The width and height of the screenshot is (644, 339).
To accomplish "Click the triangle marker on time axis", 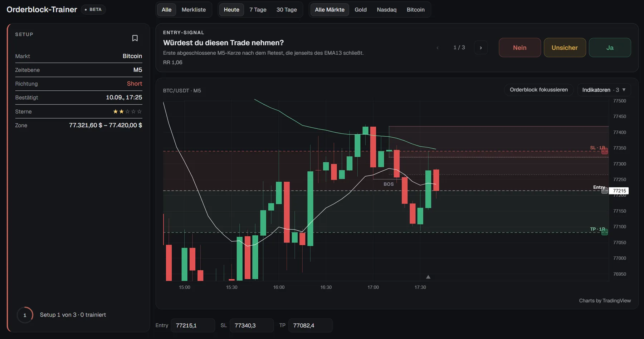I will 428,277.
